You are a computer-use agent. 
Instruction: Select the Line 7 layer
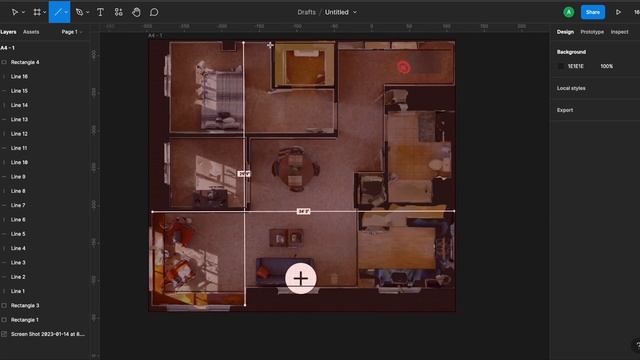pyautogui.click(x=18, y=205)
